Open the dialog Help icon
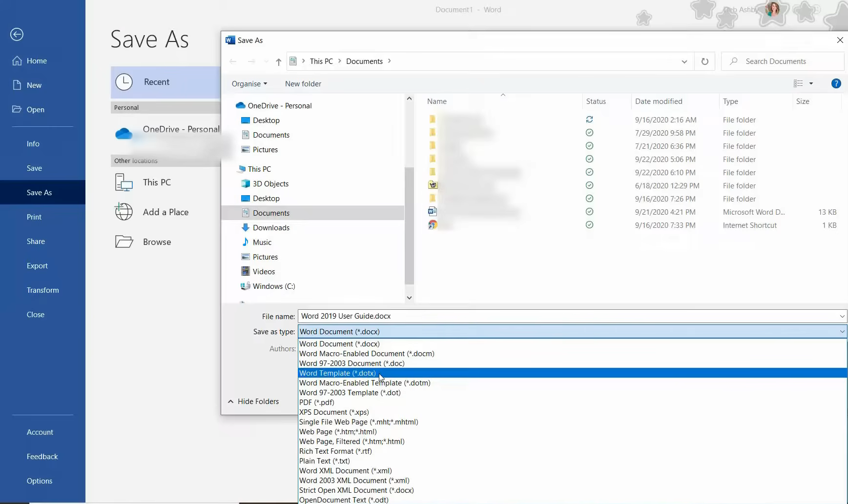Image resolution: width=848 pixels, height=504 pixels. tap(836, 84)
